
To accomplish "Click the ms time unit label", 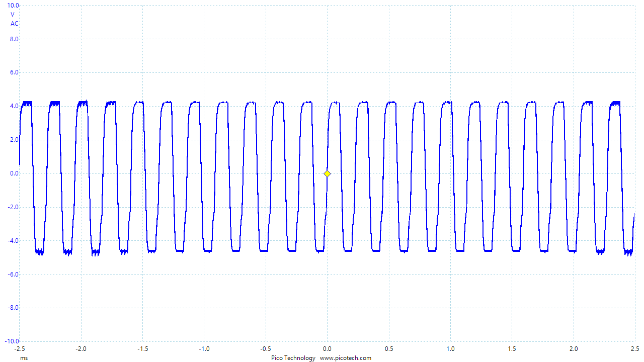I will (24, 358).
